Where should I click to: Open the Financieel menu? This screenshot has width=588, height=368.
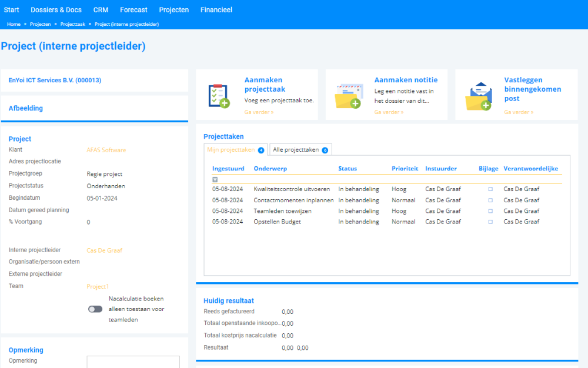[216, 10]
